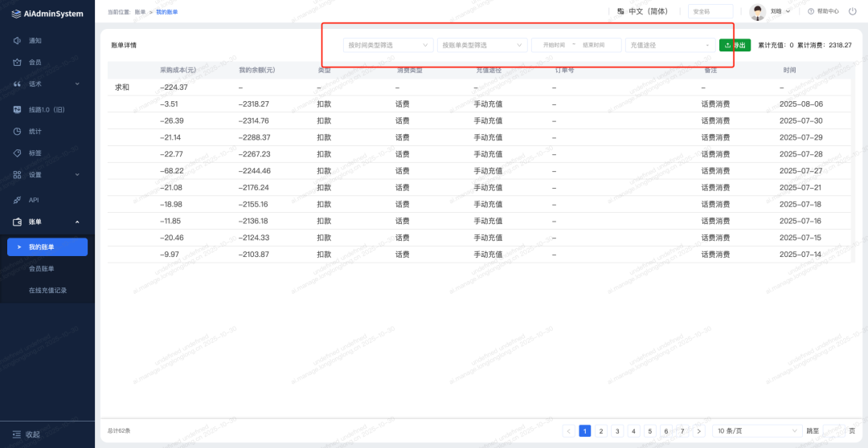Select 会员账单 in the sidebar
Viewport: 868px width, 448px height.
point(42,268)
